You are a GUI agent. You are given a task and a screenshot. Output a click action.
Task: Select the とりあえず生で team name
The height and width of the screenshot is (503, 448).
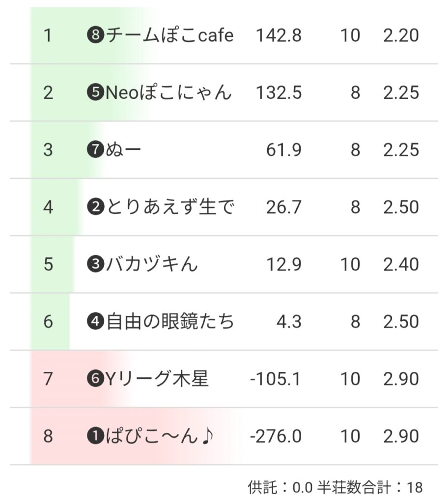click(169, 207)
